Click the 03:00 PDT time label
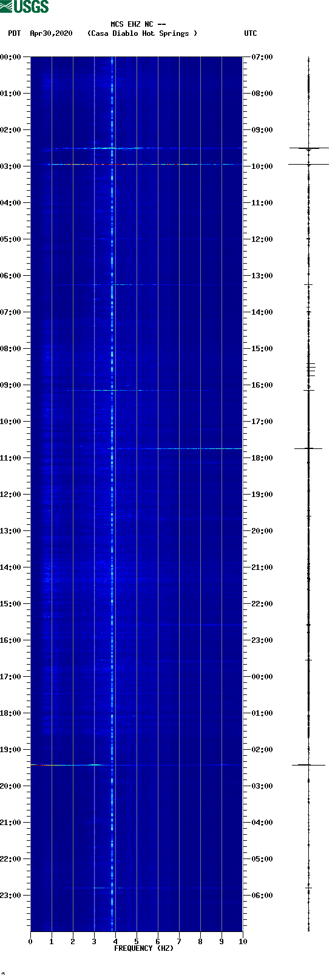This screenshot has width=335, height=980. pos(11,166)
